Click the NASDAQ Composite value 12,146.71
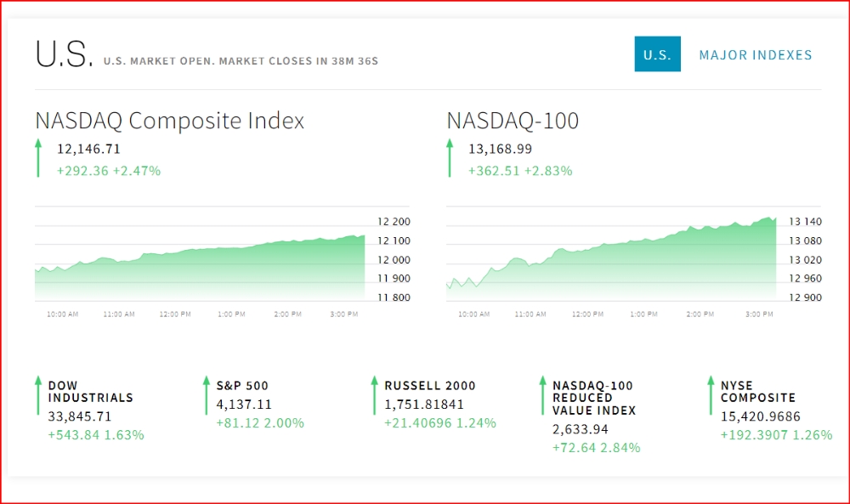The height and width of the screenshot is (504, 850). click(x=88, y=150)
